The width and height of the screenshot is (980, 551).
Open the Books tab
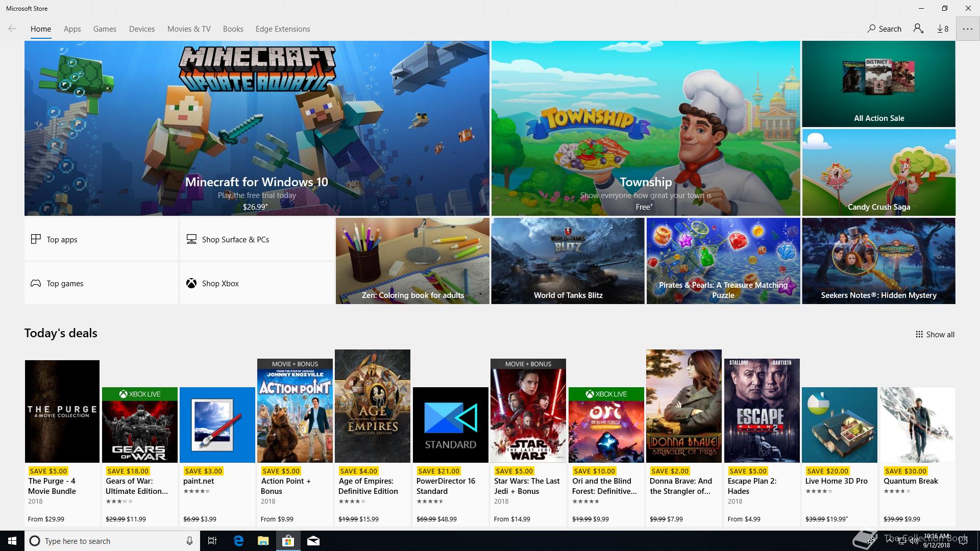click(233, 29)
